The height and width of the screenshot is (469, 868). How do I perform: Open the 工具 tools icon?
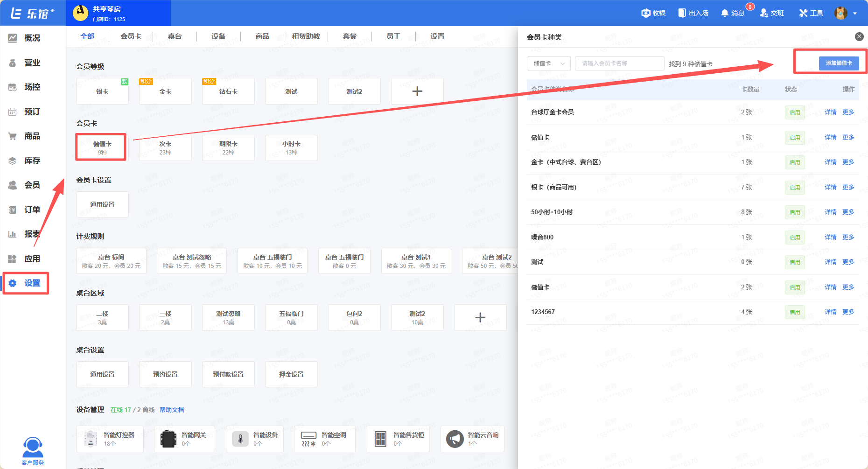point(803,13)
